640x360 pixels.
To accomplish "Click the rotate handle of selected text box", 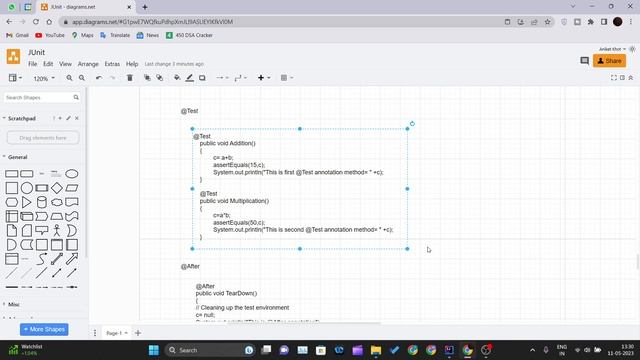I will click(412, 124).
